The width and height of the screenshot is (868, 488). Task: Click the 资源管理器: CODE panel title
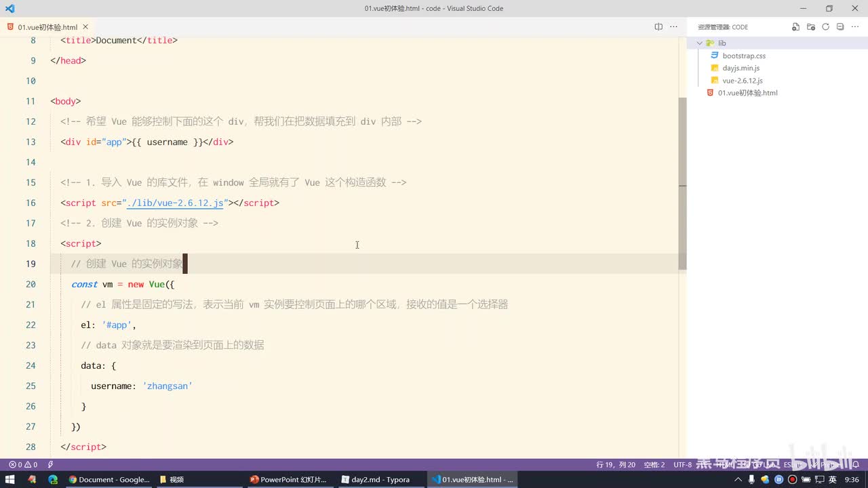point(723,27)
